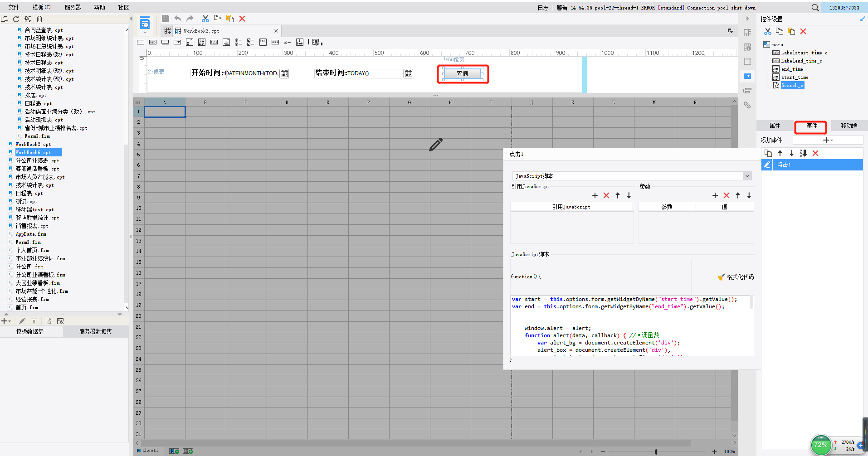Switch to the 服务器数据集 tab

[x=96, y=331]
